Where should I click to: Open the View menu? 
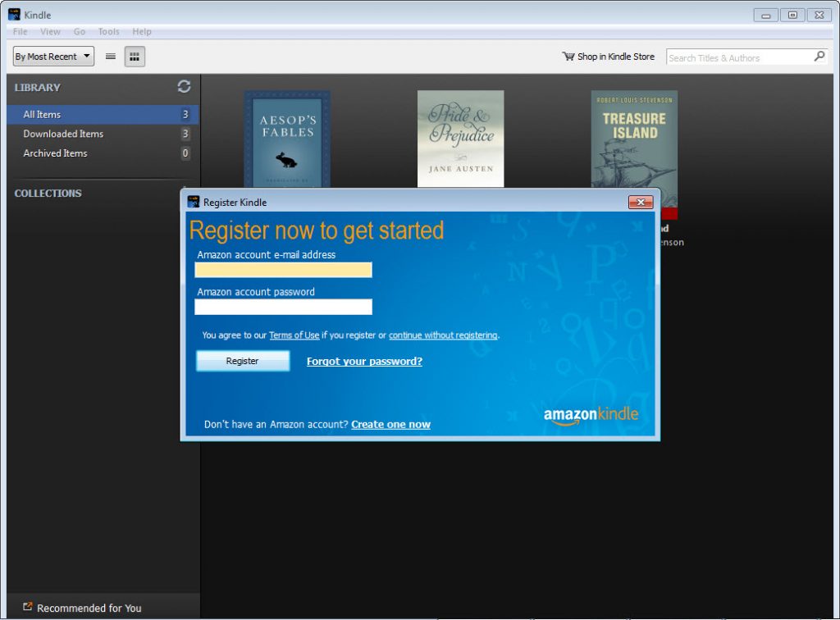pos(50,32)
